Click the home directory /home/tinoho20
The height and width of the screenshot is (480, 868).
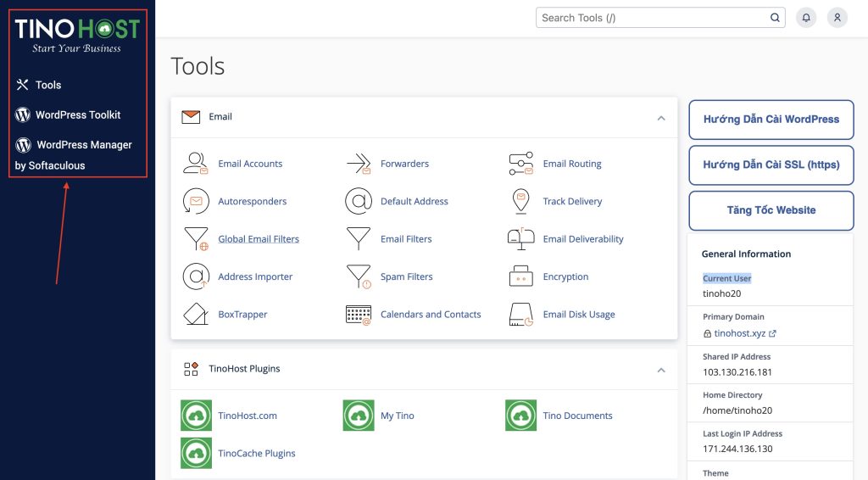(737, 410)
